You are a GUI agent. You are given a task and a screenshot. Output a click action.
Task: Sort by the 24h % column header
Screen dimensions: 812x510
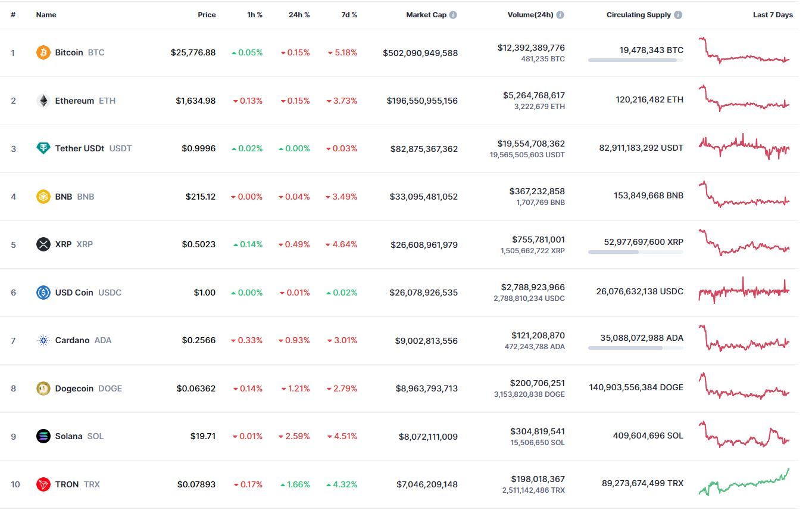point(299,15)
